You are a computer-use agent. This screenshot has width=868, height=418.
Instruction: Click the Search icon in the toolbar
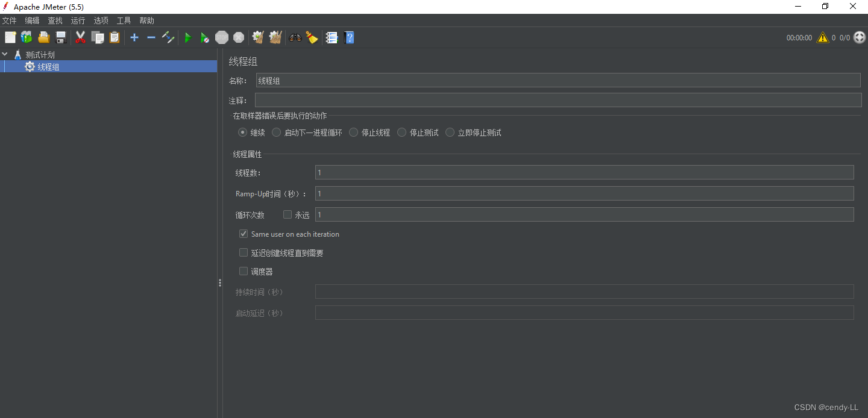click(x=295, y=37)
